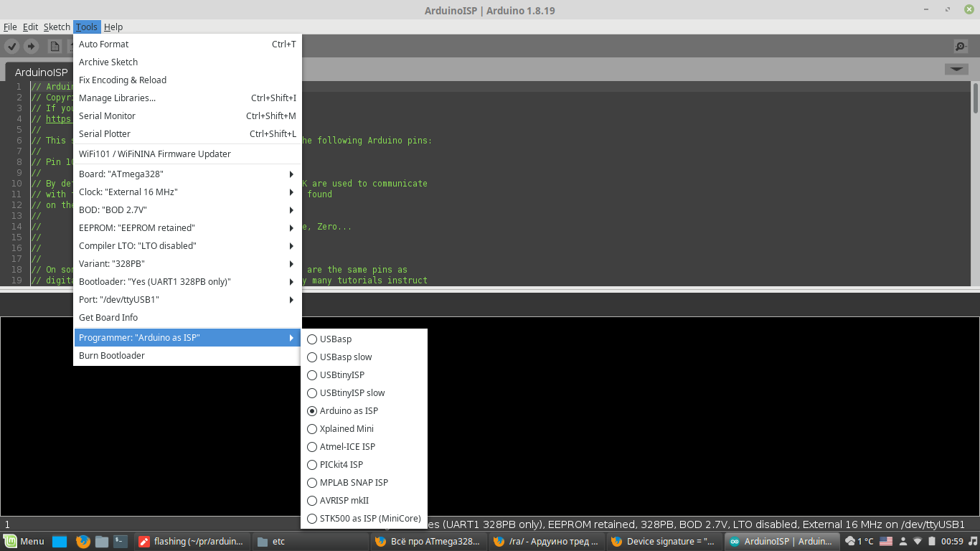The height and width of the screenshot is (551, 980).
Task: Open the File menu
Action: coord(10,27)
